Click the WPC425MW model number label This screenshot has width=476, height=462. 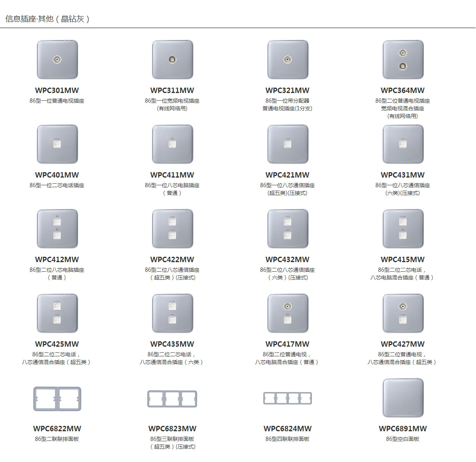(x=57, y=344)
